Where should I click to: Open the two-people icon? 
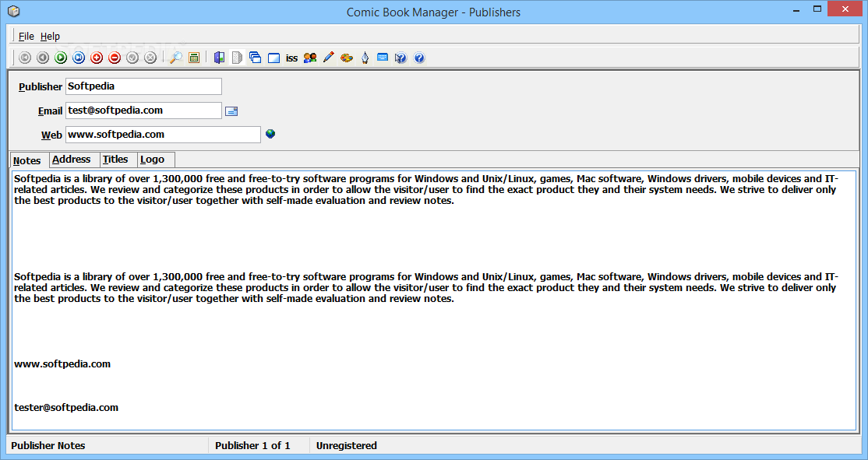click(x=310, y=58)
